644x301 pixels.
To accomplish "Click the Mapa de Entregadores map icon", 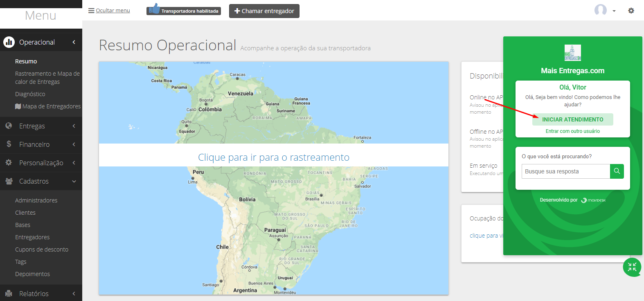I will pos(18,106).
